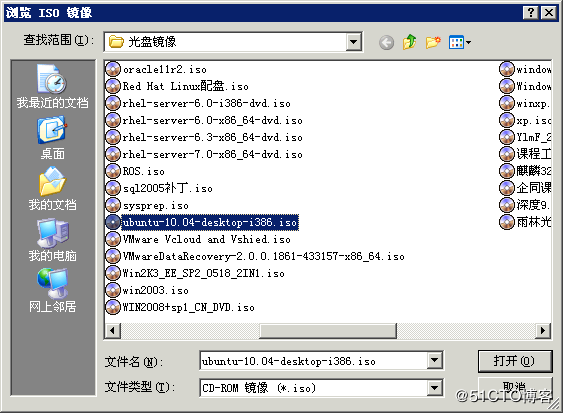Viewport: 563px width, 413px height.
Task: Select WIN2008+sp1_CN_DVD.iso disc icon
Action: point(112,307)
